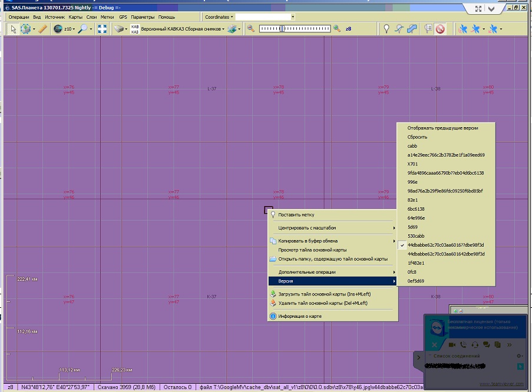Click the zoom in magnifier icon

337,29
